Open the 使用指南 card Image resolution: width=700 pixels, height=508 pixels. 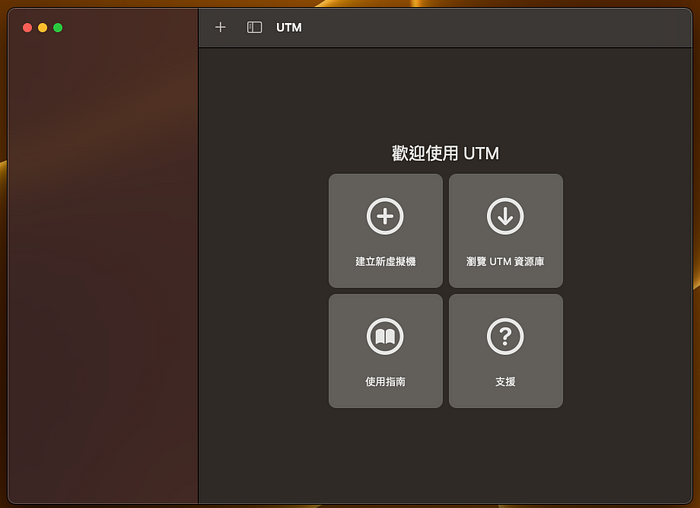[386, 351]
